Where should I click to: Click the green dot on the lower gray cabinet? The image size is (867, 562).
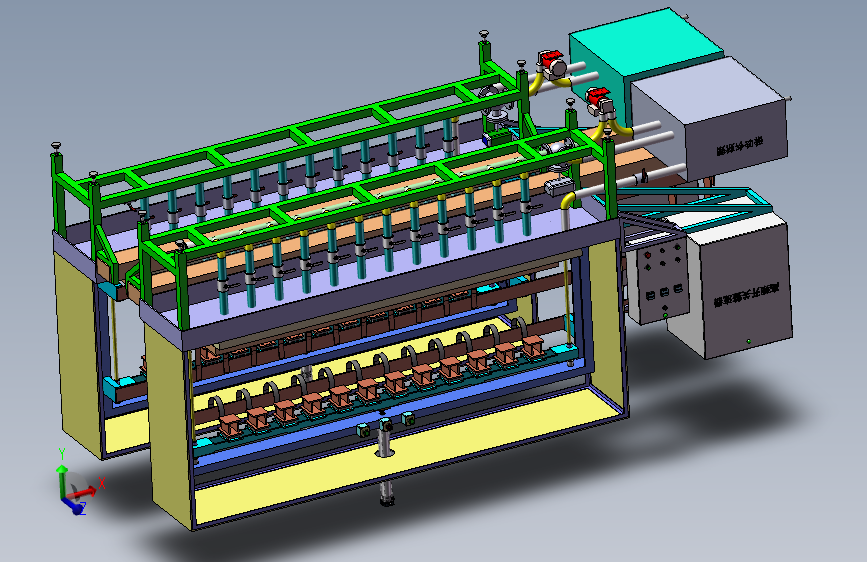(749, 342)
